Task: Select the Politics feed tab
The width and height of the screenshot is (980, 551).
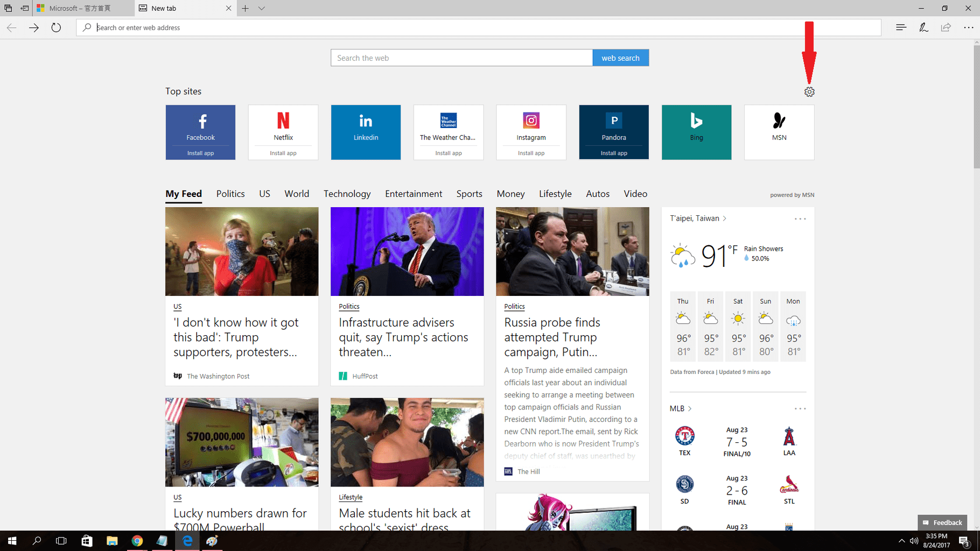Action: point(230,194)
